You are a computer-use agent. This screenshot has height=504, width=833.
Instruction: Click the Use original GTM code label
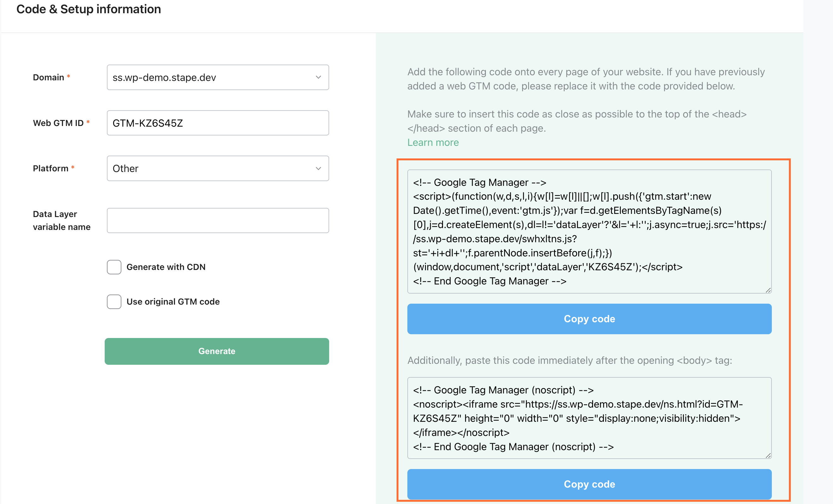coord(173,302)
